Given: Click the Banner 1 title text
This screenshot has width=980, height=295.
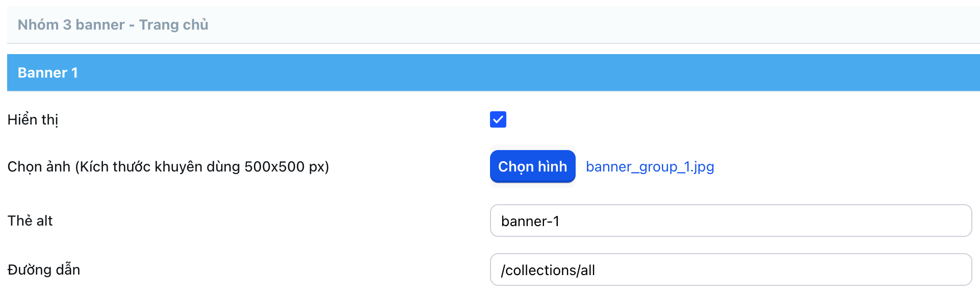Looking at the screenshot, I should click(x=47, y=72).
